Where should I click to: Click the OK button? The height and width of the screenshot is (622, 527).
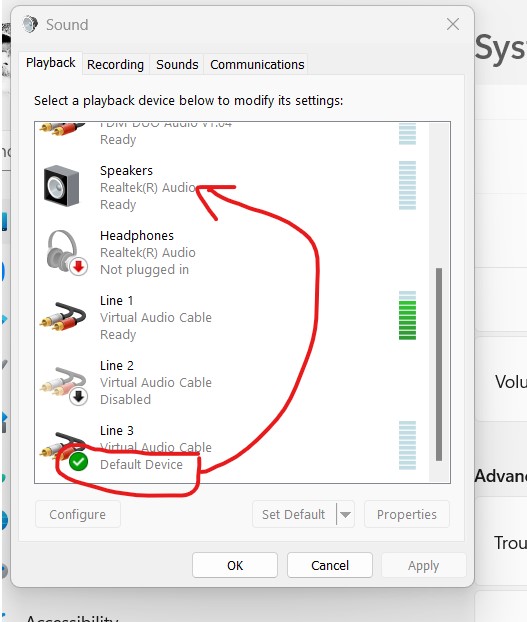(235, 565)
